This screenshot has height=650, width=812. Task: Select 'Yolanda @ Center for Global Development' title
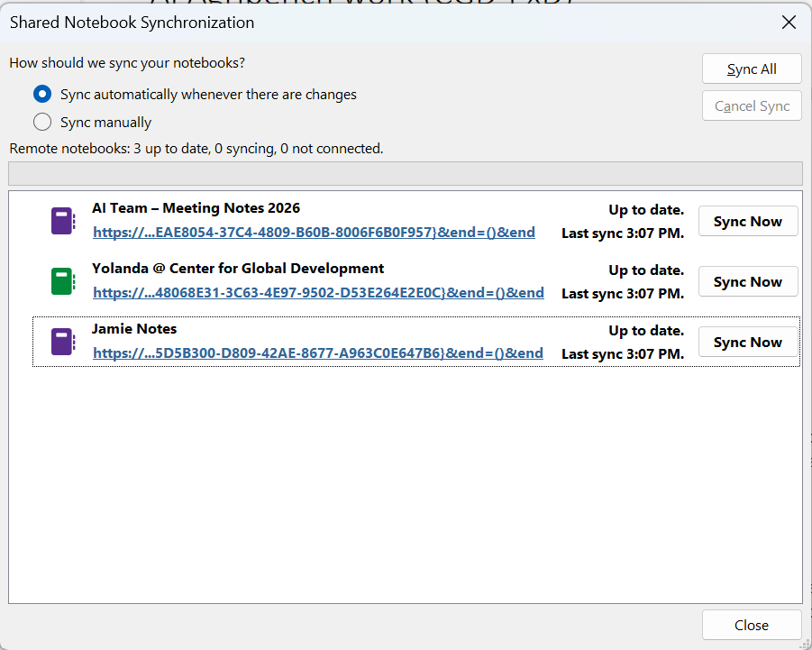[238, 269]
